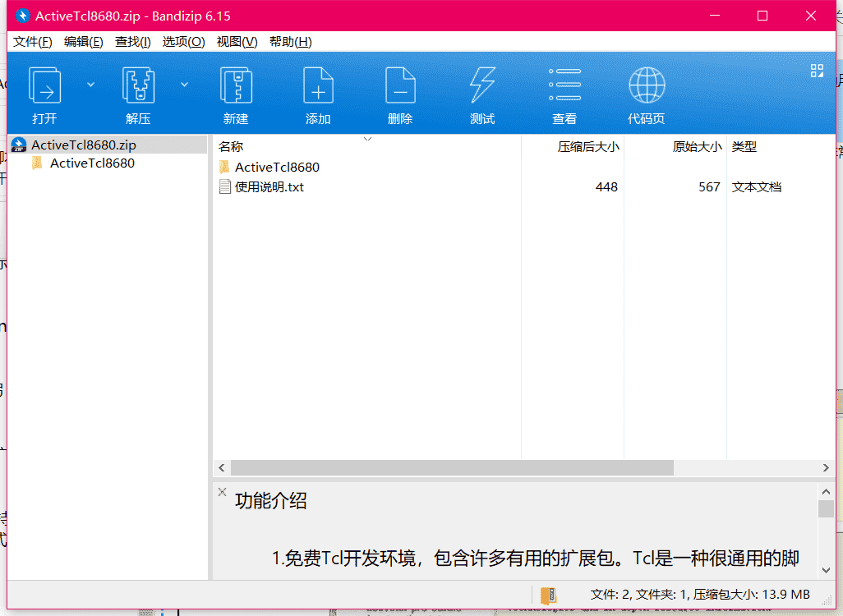
Task: Close the 功能介绍 comment pane with the X
Action: pyautogui.click(x=222, y=492)
